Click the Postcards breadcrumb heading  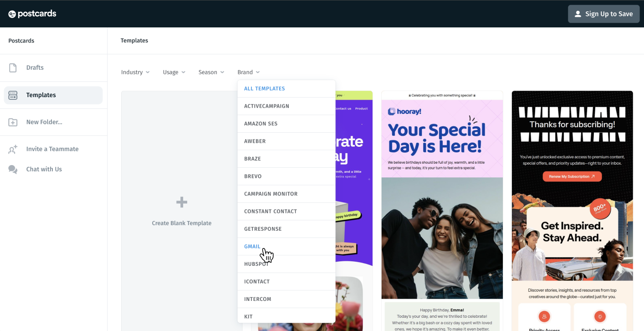[21, 41]
